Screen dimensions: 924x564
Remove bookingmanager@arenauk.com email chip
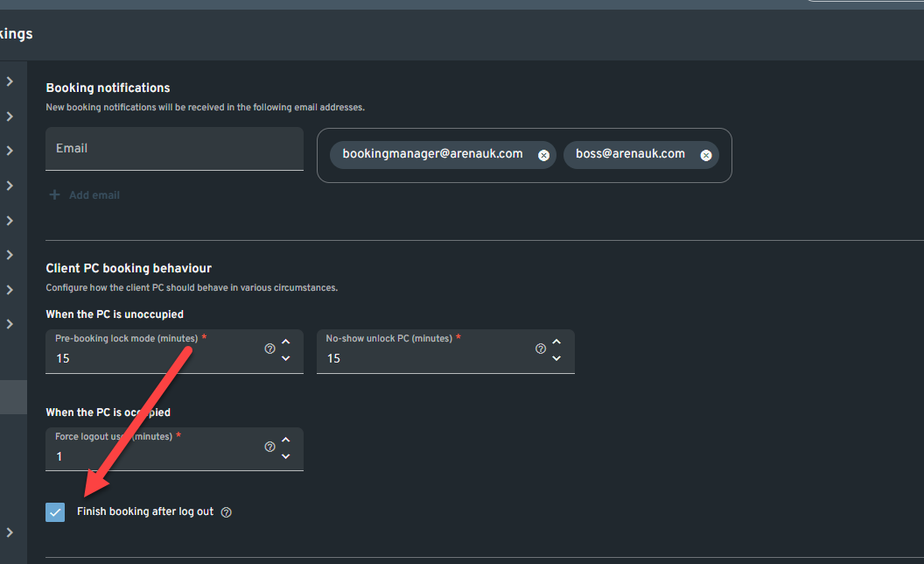543,155
